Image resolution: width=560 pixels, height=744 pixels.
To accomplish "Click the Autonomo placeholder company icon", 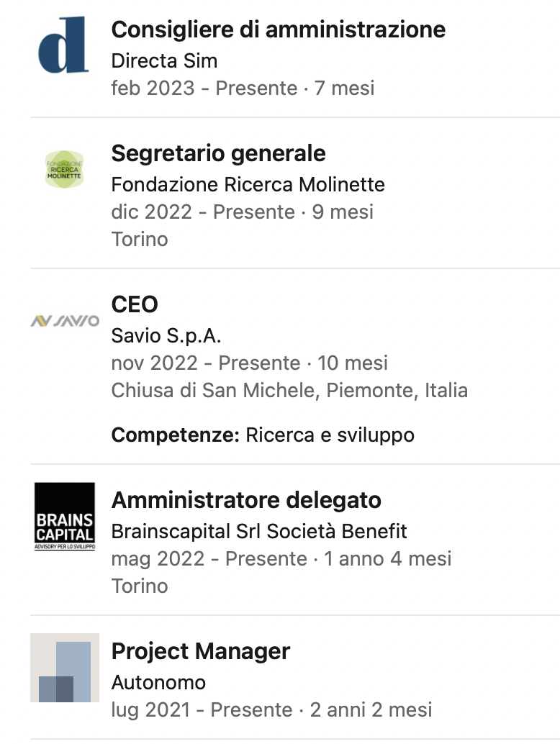I will coord(65,668).
